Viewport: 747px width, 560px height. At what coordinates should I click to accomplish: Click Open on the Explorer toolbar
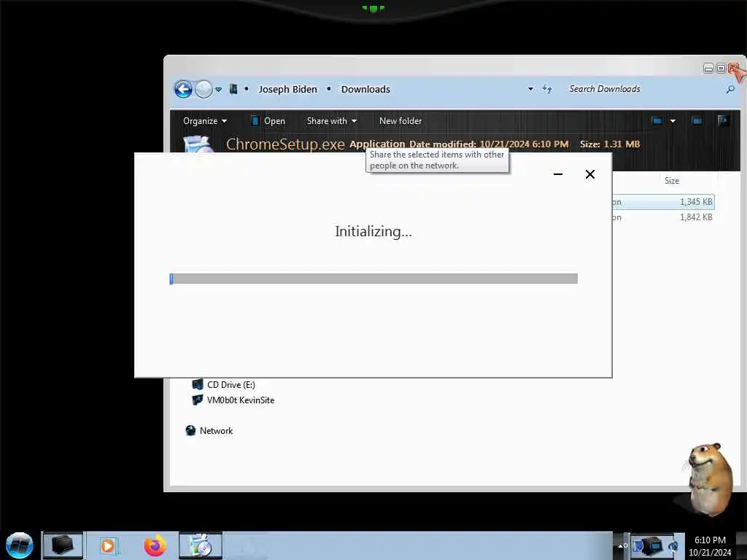point(268,121)
